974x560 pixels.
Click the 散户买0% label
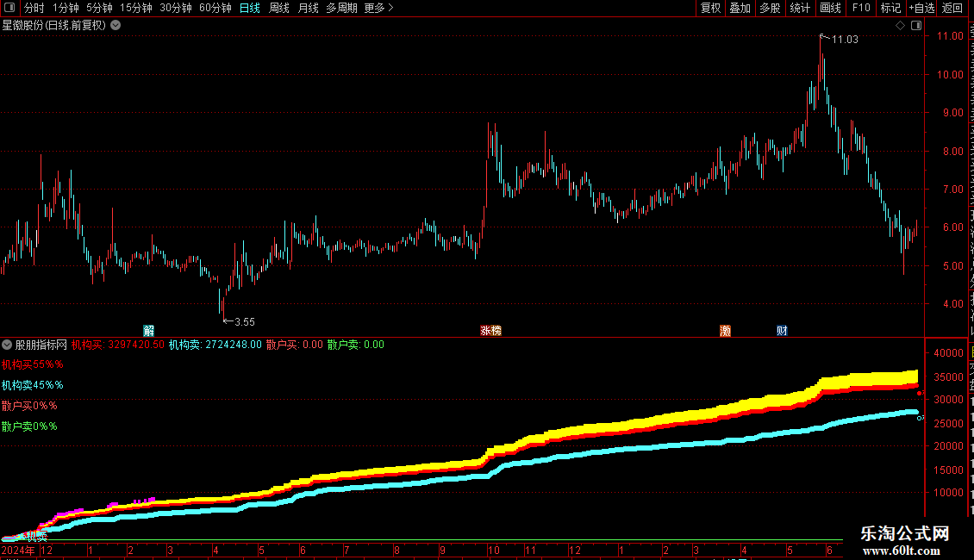(x=29, y=406)
